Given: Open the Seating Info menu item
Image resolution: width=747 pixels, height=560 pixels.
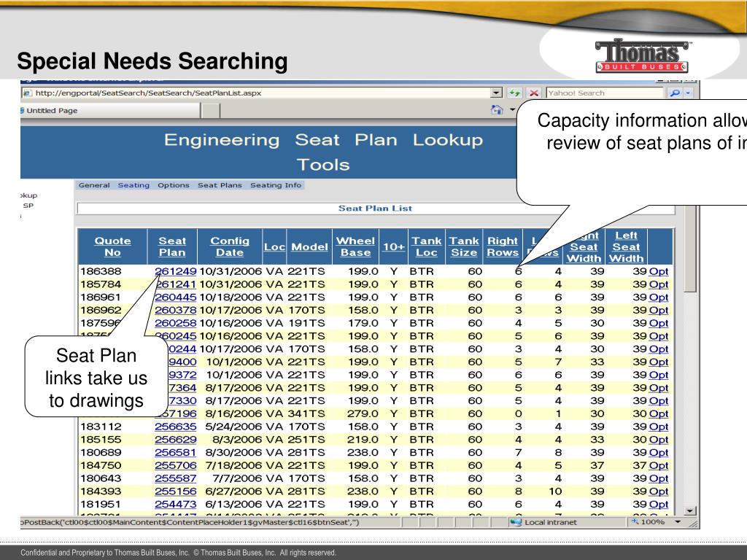Looking at the screenshot, I should pos(276,185).
